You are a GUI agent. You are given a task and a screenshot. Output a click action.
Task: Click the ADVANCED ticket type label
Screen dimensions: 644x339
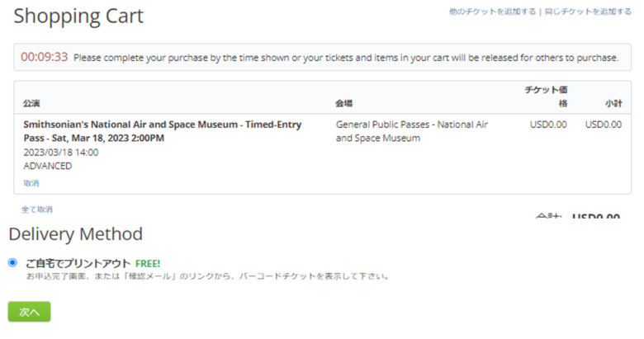tap(48, 166)
